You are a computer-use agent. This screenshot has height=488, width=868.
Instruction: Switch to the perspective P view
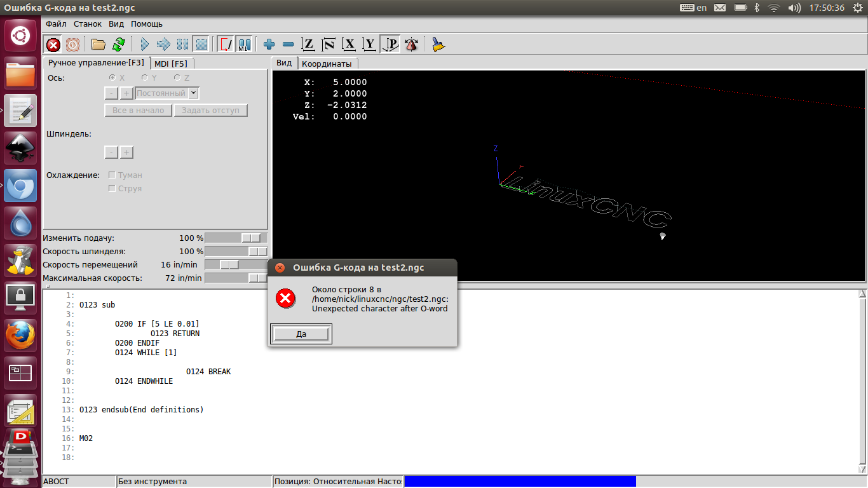(x=391, y=44)
